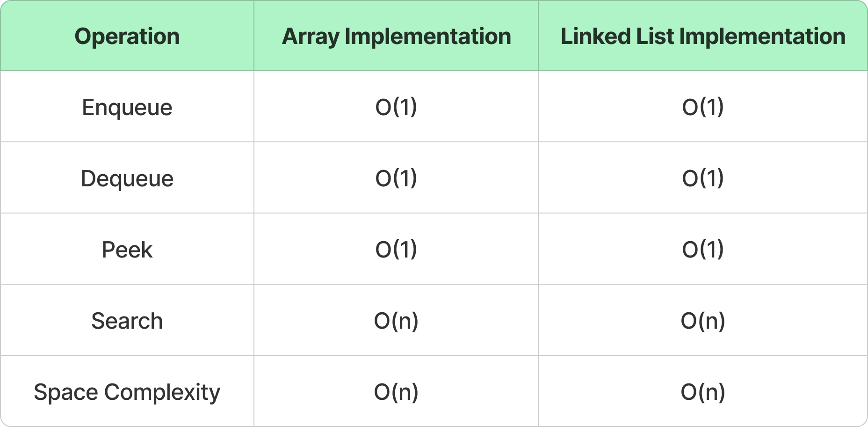Select Space Complexity's Linked List O(n) value
Screen dimensions: 868x427
point(702,392)
